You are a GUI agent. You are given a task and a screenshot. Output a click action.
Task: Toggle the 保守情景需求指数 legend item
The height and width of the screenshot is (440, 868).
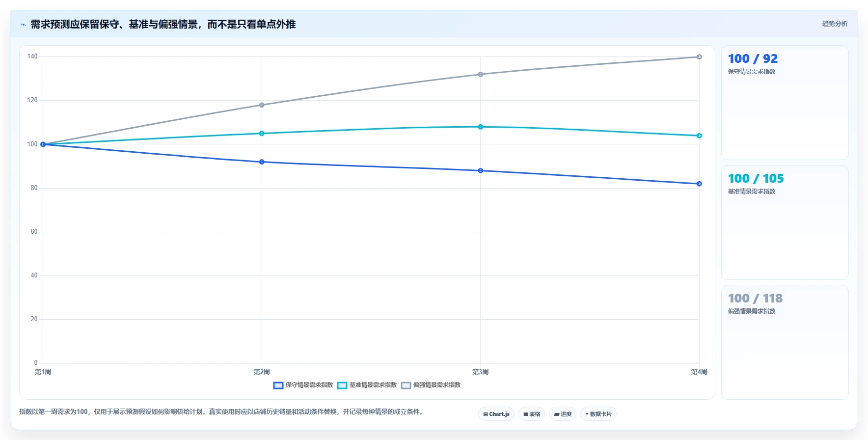[303, 385]
